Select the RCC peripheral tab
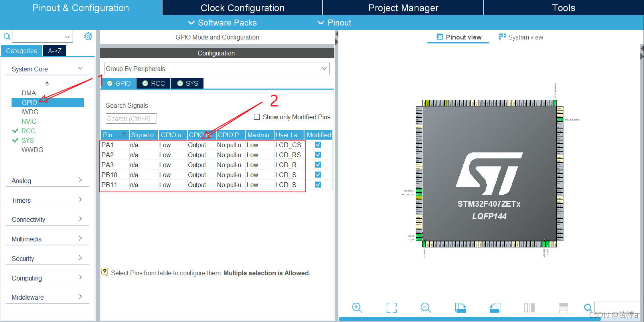This screenshot has width=644, height=322. tap(154, 83)
